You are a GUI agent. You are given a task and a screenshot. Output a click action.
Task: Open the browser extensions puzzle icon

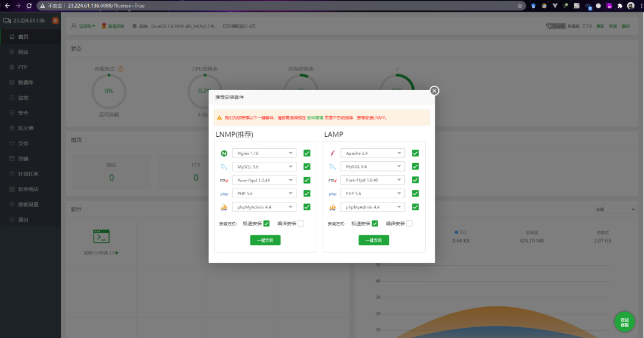pyautogui.click(x=620, y=6)
